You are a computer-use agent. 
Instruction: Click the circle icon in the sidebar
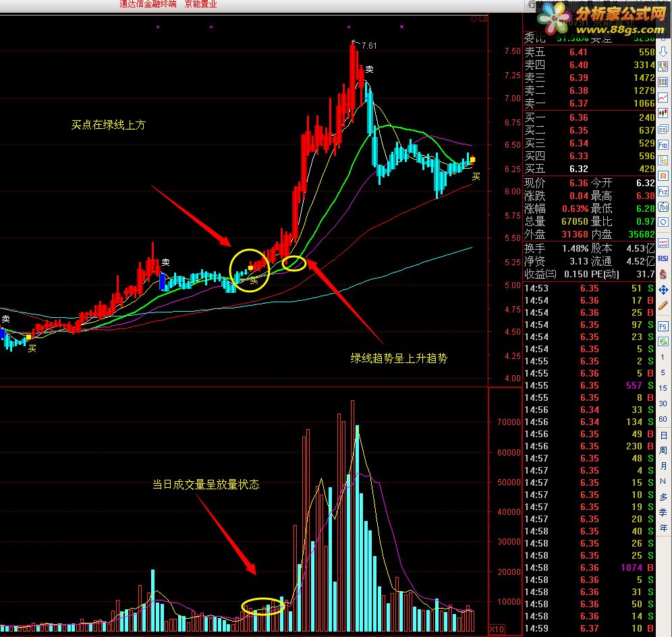(x=663, y=222)
